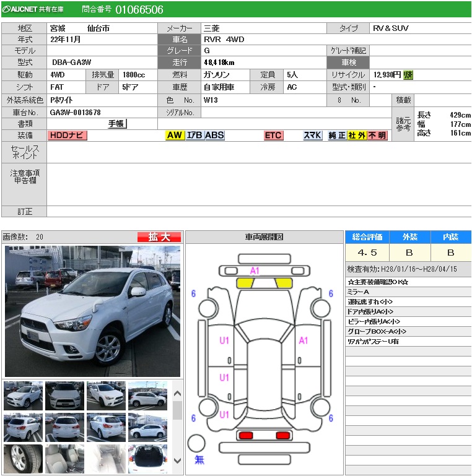Click the main white RVR photo
This screenshot has height=476, width=472.
tap(92, 311)
